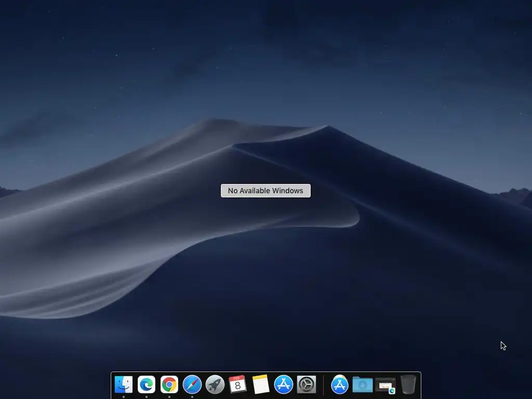Open the Downloads folder stack
The width and height of the screenshot is (532, 399).
362,384
